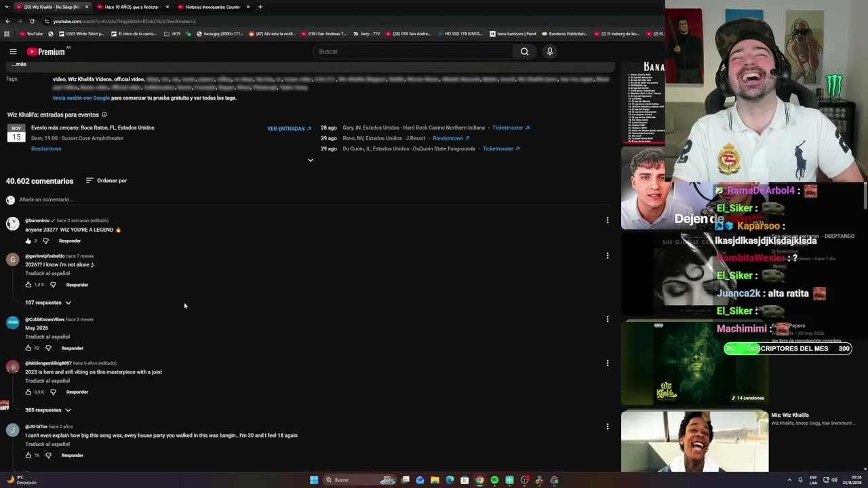
Task: Open Ticketmaster link for Du Quoin show
Action: pyautogui.click(x=501, y=149)
